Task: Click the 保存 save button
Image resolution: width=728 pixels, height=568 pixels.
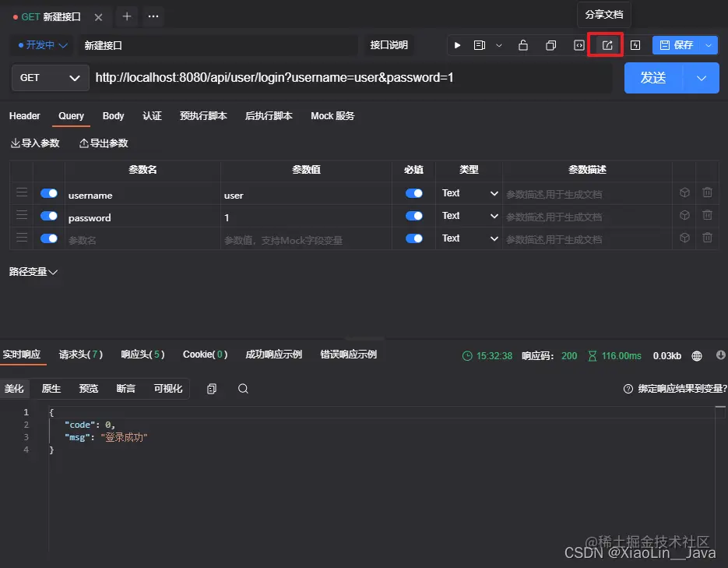Action: [677, 45]
